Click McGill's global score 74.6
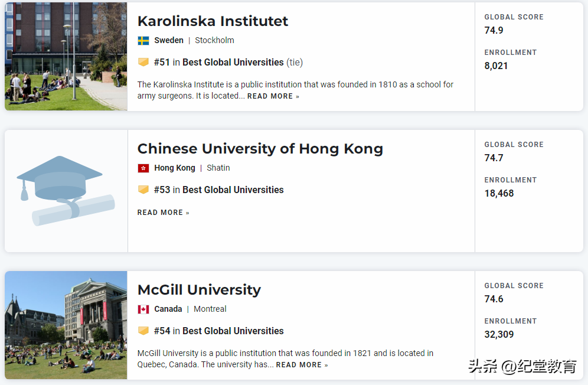The image size is (588, 385). point(494,299)
